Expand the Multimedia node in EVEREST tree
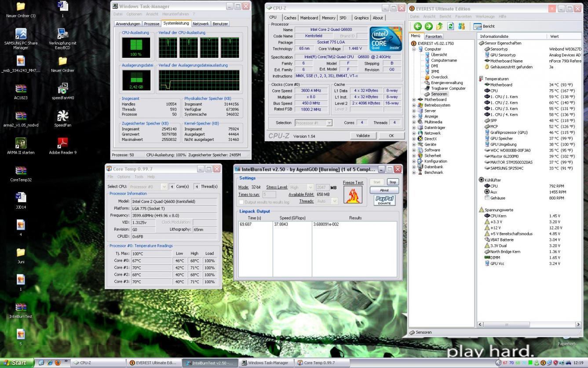588x368 pixels. (x=414, y=122)
